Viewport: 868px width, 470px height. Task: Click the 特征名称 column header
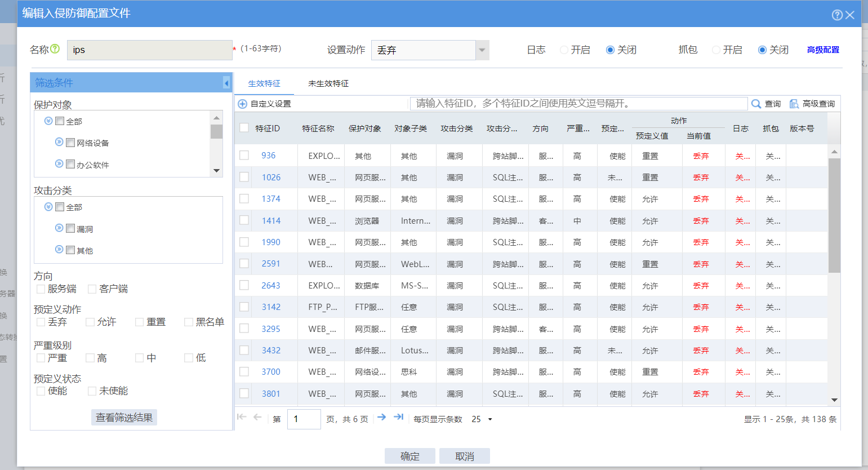point(318,128)
